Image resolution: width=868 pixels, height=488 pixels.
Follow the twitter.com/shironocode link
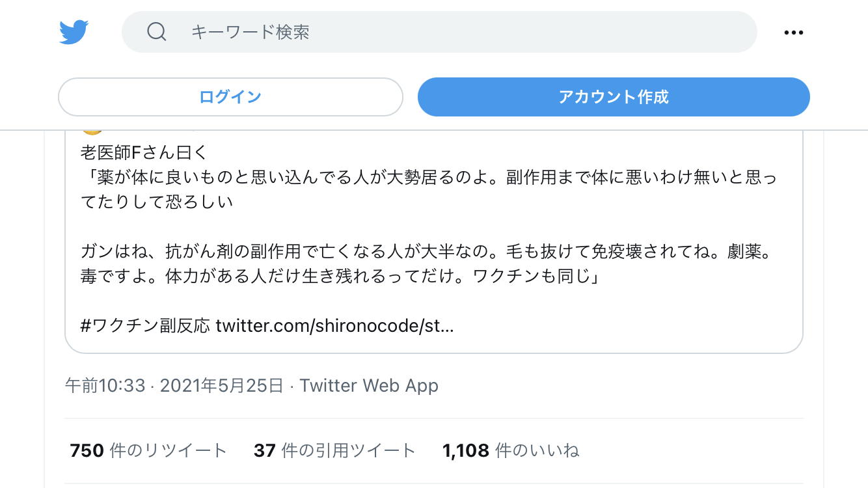point(334,325)
